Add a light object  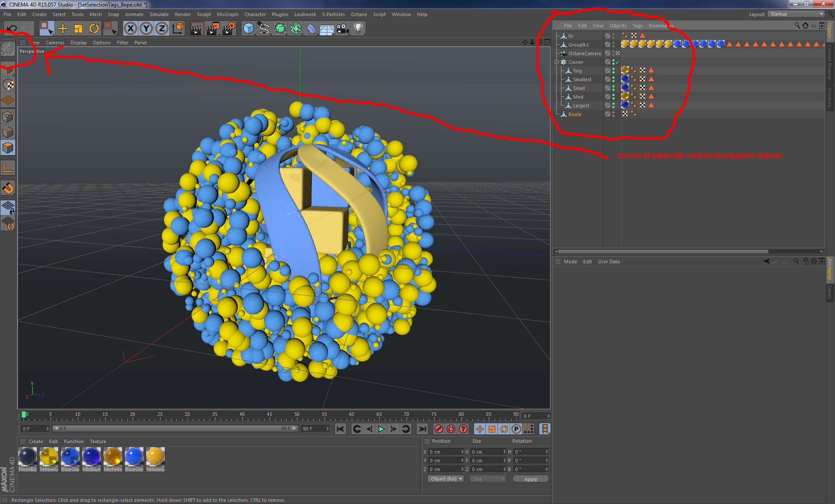[x=358, y=29]
